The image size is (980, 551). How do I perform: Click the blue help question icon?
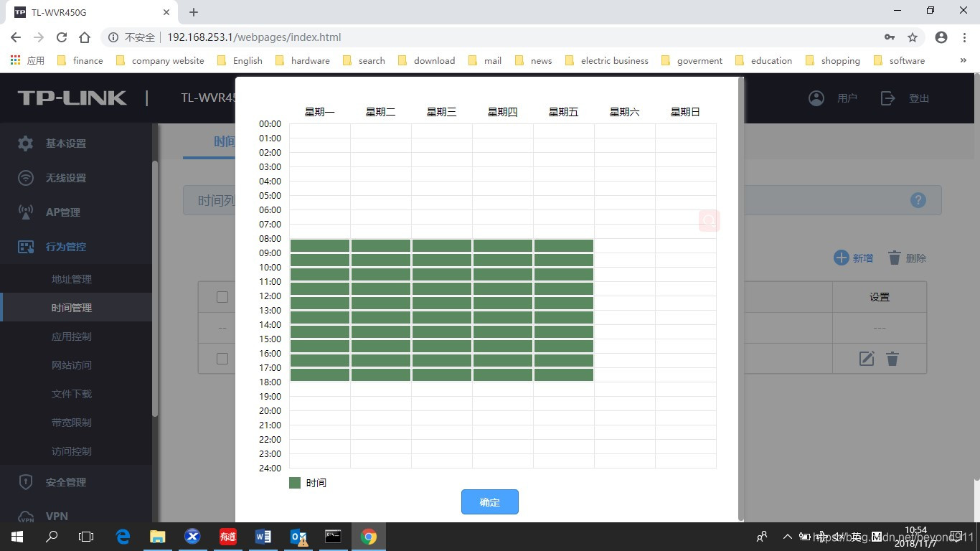(918, 200)
